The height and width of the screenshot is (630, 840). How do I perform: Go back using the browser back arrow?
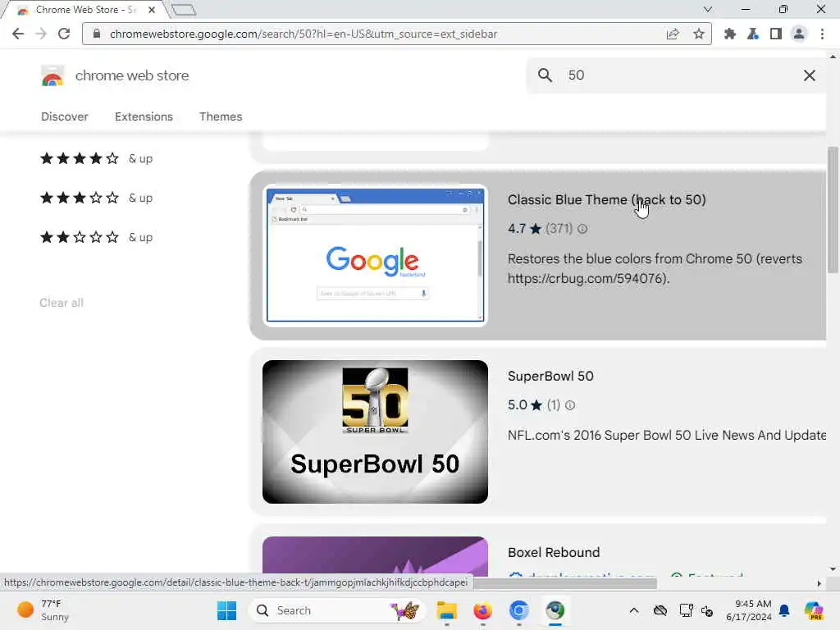[18, 34]
